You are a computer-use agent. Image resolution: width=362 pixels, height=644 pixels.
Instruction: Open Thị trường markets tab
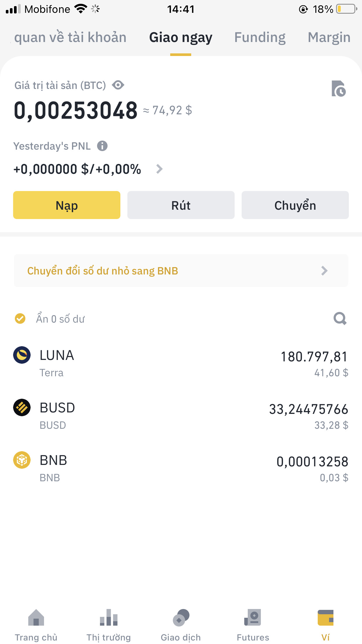point(108,624)
